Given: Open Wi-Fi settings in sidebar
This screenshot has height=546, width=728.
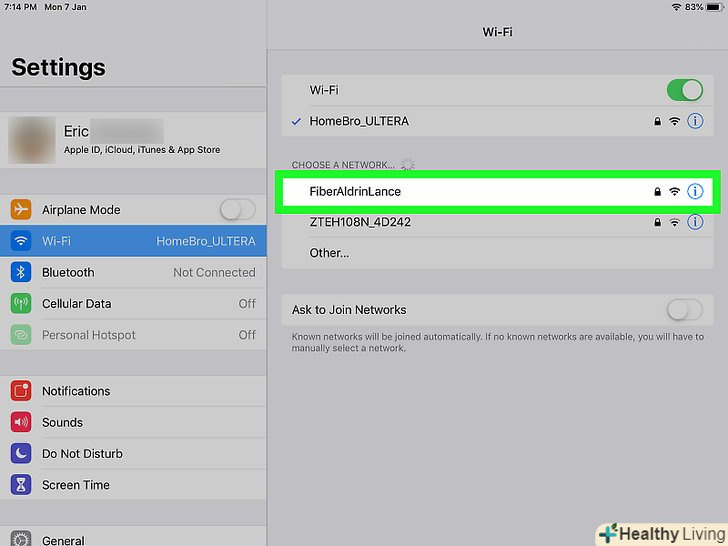Looking at the screenshot, I should tap(133, 241).
